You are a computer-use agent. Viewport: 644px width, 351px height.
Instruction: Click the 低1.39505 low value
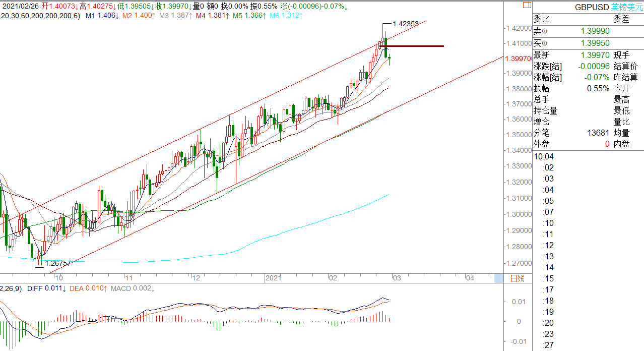tap(136, 6)
